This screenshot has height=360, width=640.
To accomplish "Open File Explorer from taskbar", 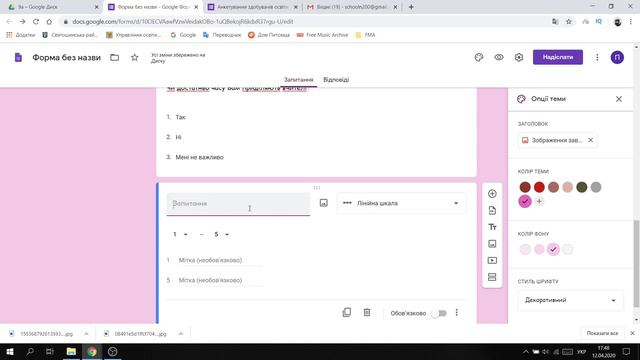I will (71, 351).
